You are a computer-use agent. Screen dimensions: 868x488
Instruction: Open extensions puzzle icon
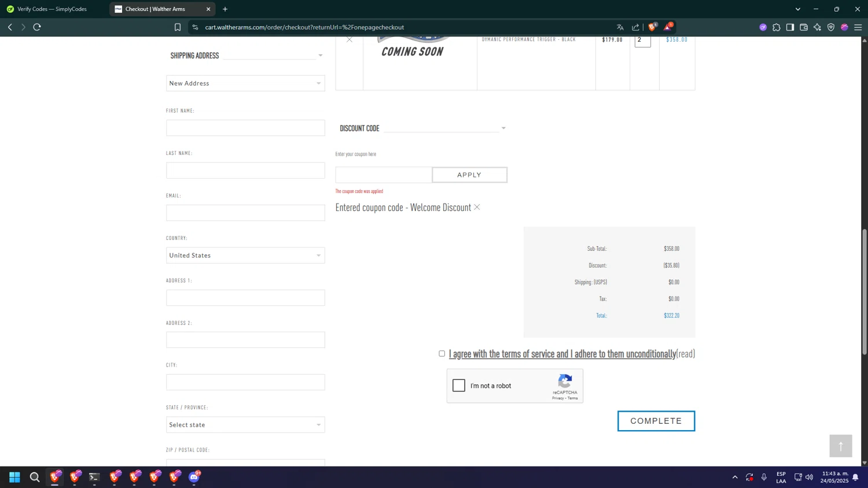click(777, 27)
